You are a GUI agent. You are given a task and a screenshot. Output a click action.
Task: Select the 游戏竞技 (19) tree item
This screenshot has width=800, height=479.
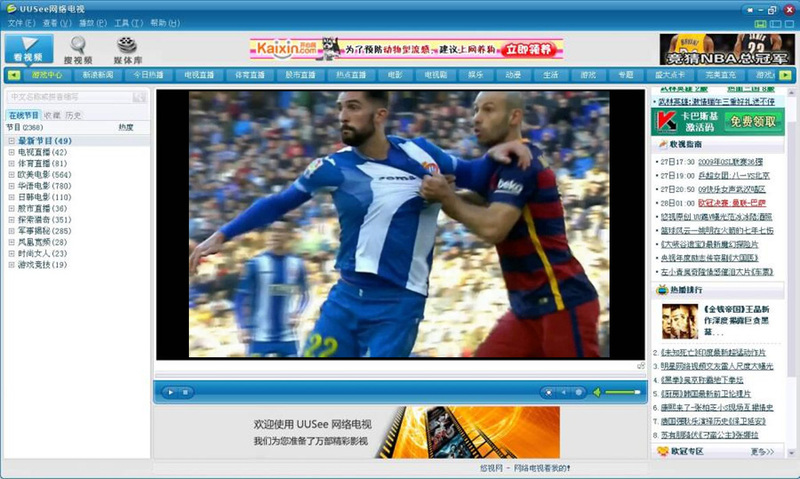click(42, 265)
